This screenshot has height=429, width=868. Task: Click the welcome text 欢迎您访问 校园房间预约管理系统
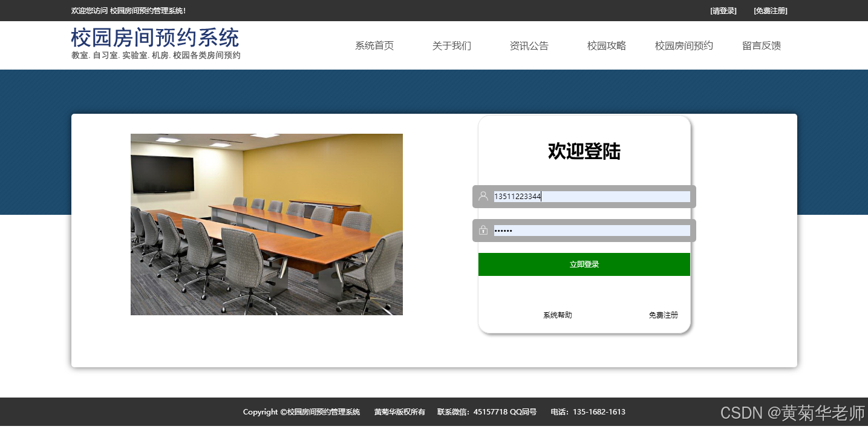129,11
